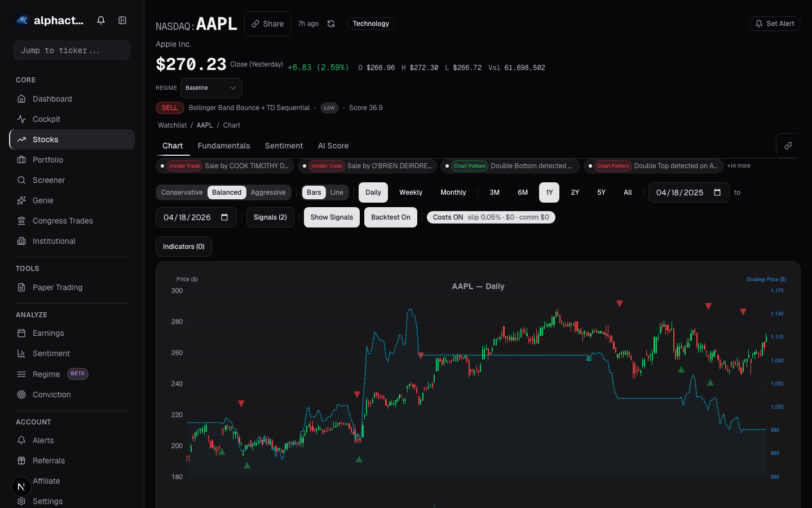Refresh the AAPL quote data
Viewport: 812px width, 508px height.
[331, 24]
